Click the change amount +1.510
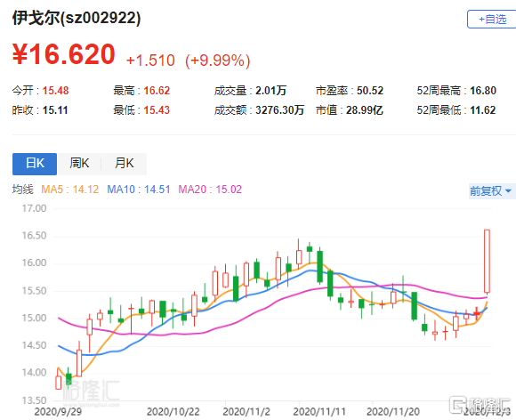The width and height of the screenshot is (516, 420). tap(150, 61)
